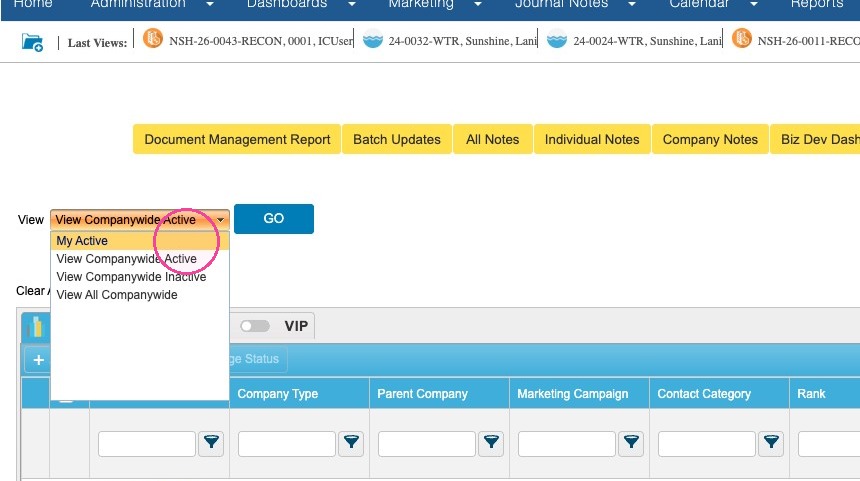Open the View dropdown combo box
860x481 pixels.
click(140, 219)
